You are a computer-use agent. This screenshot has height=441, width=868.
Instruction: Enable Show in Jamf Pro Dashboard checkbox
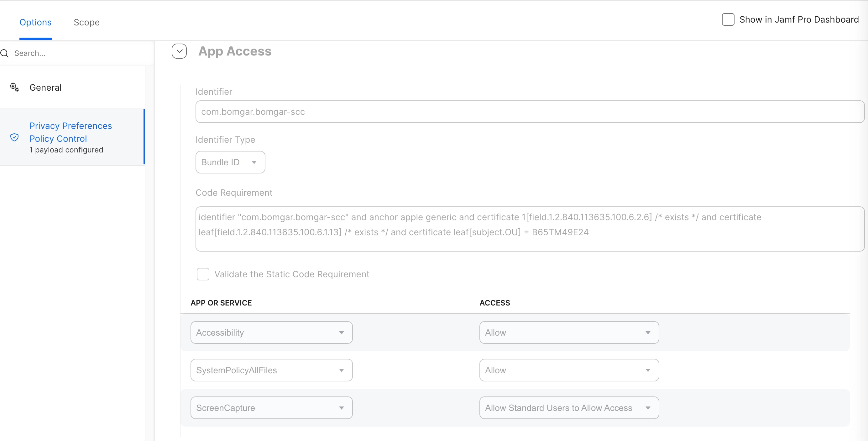coord(728,19)
